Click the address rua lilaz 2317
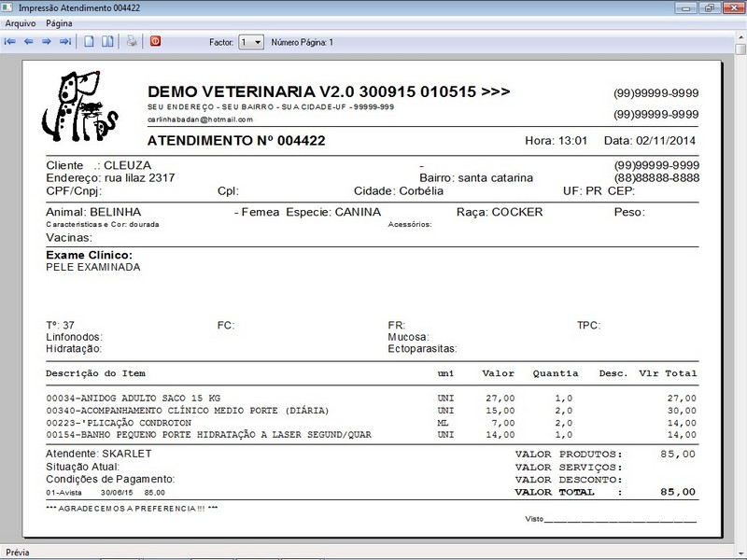747x560 pixels. pos(139,177)
